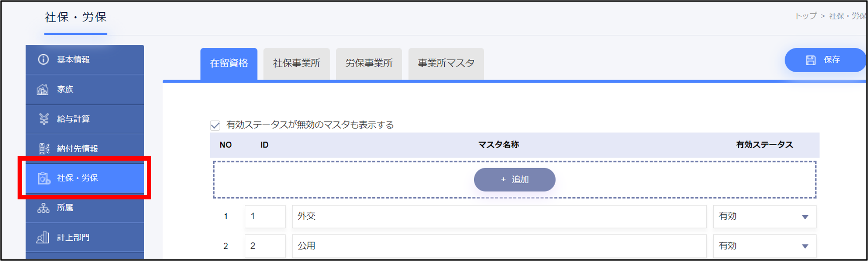Switch to the 社保事業所 tab
Screen dimensions: 868x261
pos(297,63)
